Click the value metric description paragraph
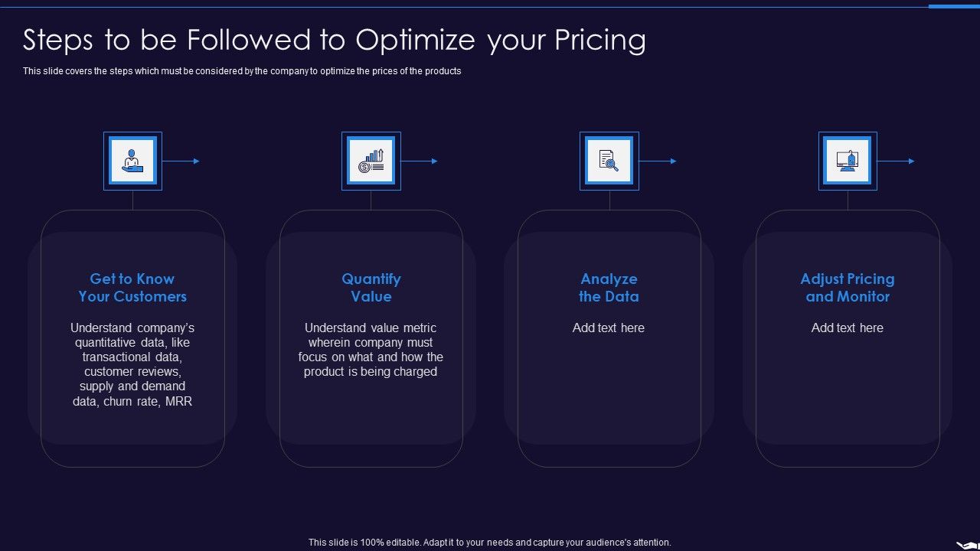This screenshot has height=551, width=980. 371,350
